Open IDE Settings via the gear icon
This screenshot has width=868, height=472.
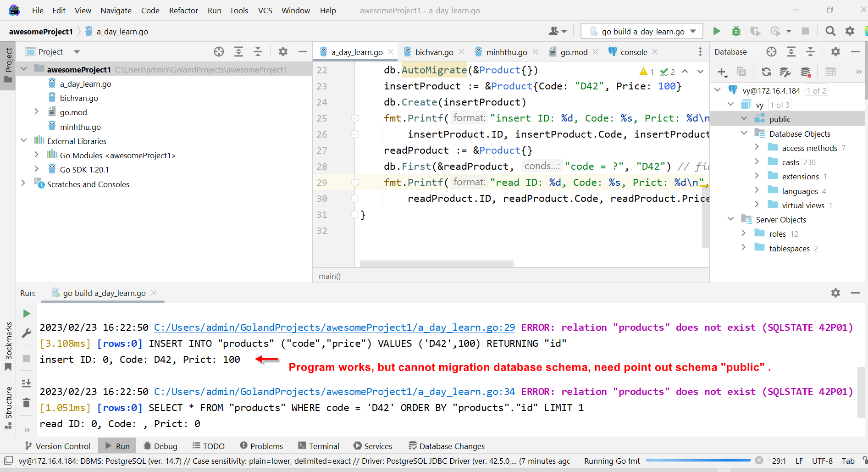[849, 31]
